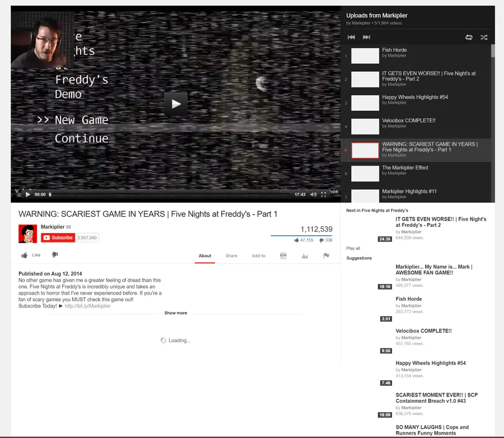Screen dimensions: 504x438
Task: Mute the video with the volume icon
Action: coord(314,194)
